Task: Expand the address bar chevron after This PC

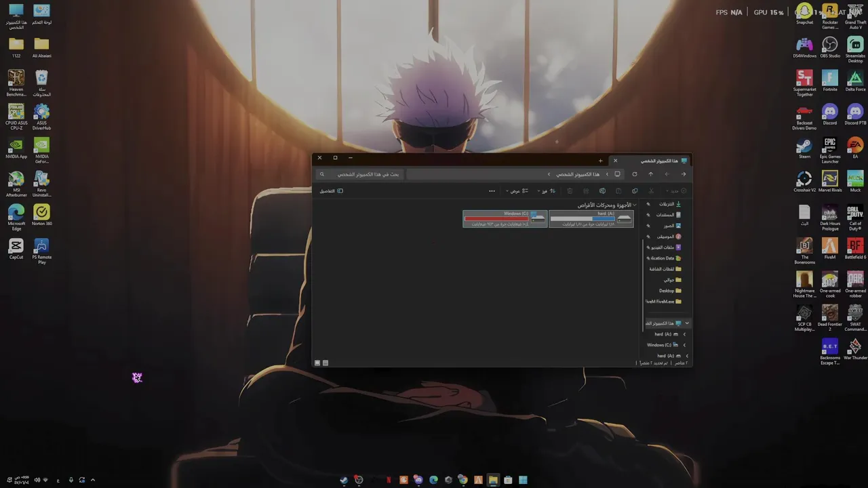Action: tap(549, 174)
